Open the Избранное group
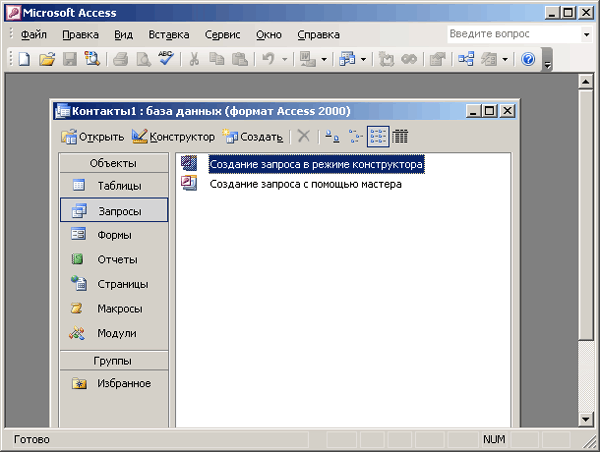Screen dimensions: 600x452 (114, 383)
